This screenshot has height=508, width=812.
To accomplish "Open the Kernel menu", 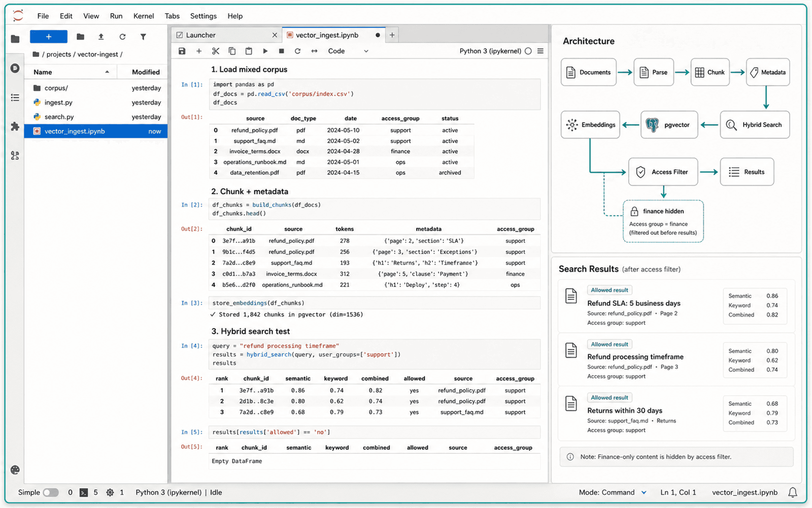I will [x=144, y=16].
